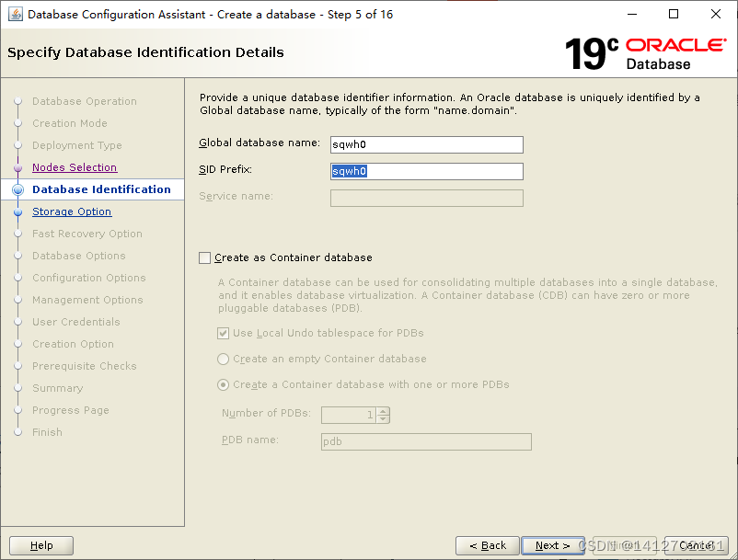
Task: Select the Database Identification step
Action: (x=101, y=189)
